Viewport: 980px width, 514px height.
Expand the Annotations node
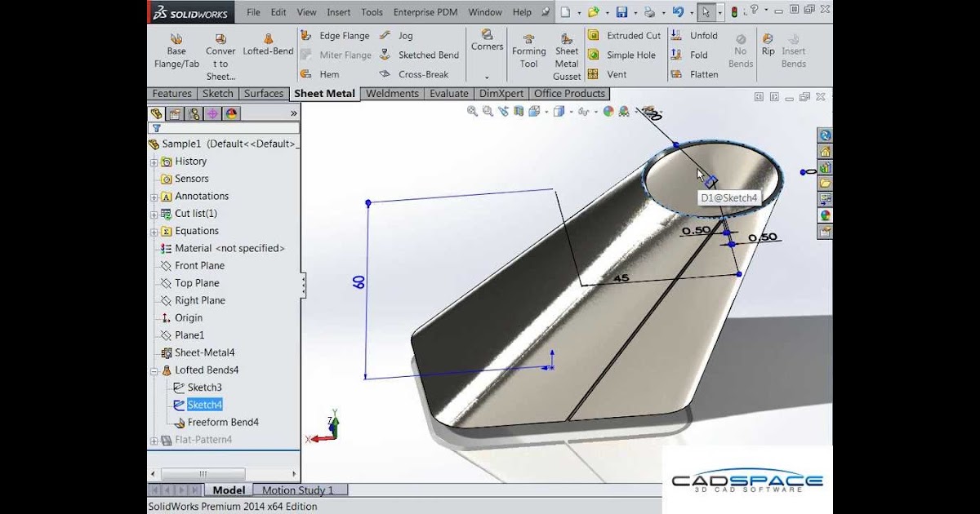point(154,197)
